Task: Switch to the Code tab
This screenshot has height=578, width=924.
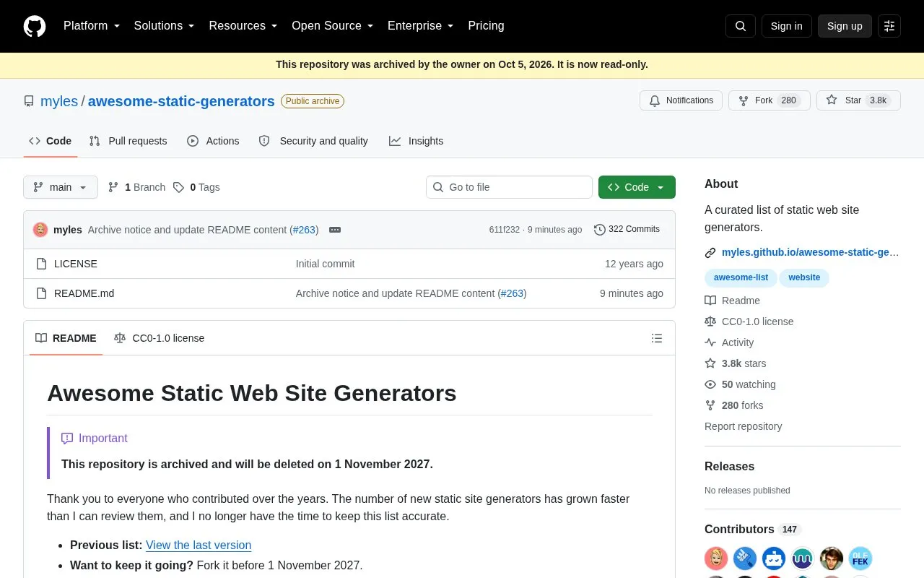Action: (50, 141)
